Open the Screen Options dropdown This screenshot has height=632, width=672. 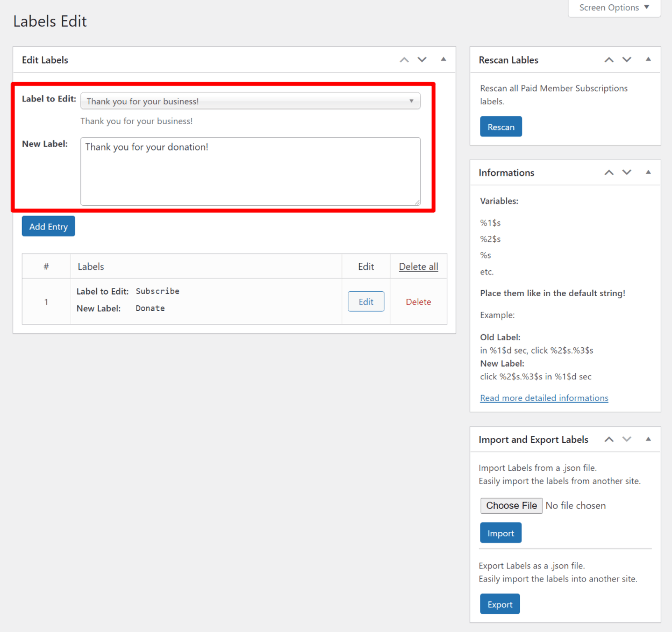tap(613, 8)
